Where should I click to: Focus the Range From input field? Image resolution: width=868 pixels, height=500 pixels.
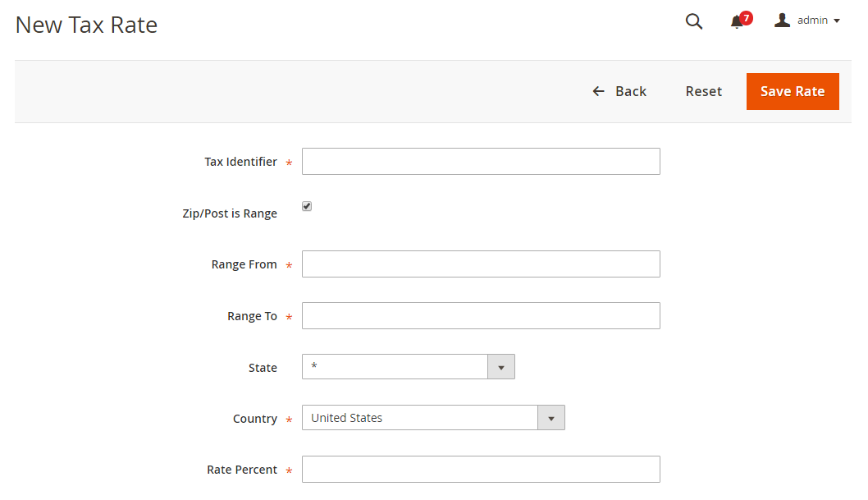(481, 264)
